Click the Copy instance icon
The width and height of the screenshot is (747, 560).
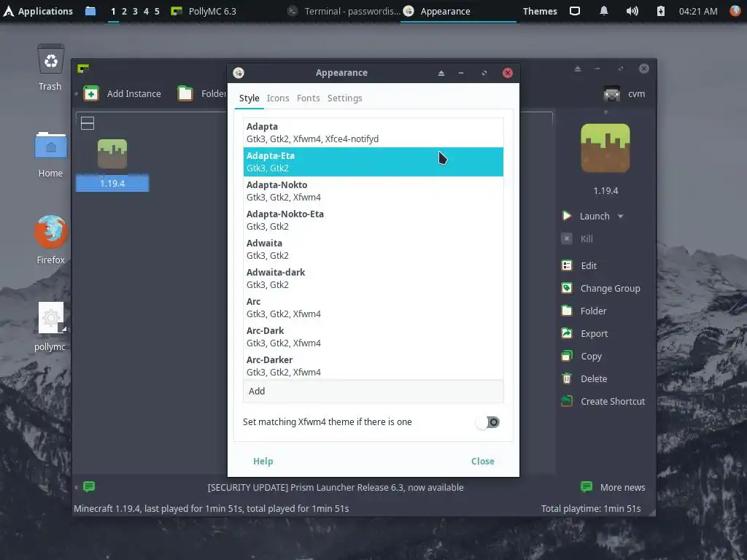566,356
